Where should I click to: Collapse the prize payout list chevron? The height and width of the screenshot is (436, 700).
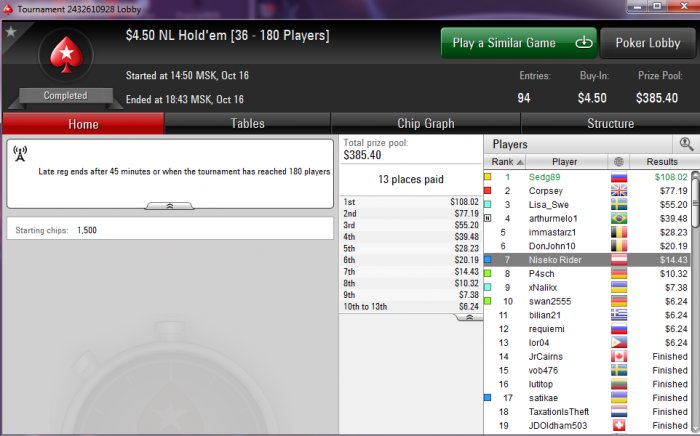(x=469, y=317)
